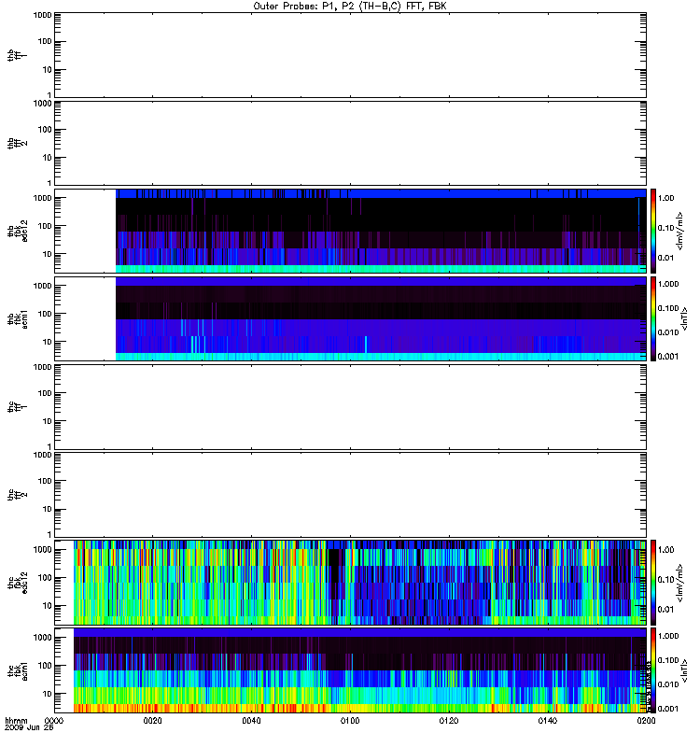Screen dimensions: 700x747
Task: Click the empty thc fff 2 panel
Action: 350,495
